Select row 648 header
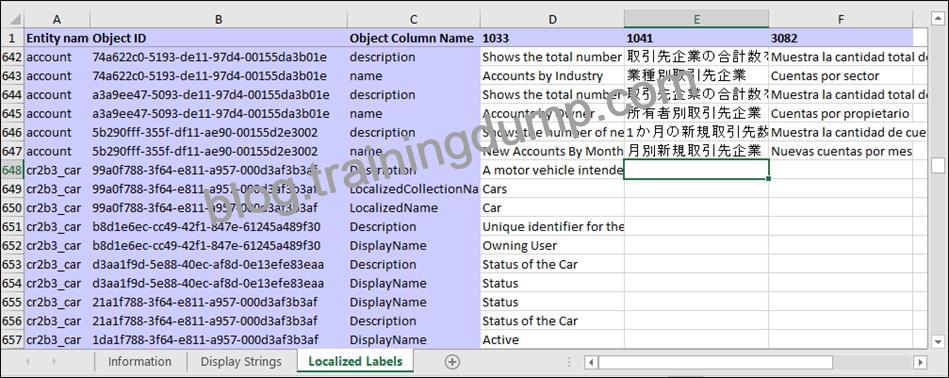Viewport: 949px width, 378px height. [x=12, y=170]
